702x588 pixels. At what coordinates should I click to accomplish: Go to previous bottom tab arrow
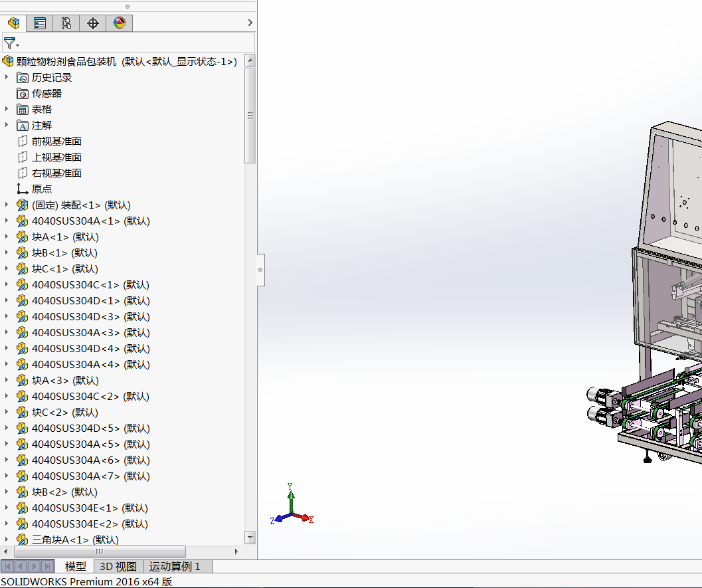[x=21, y=567]
